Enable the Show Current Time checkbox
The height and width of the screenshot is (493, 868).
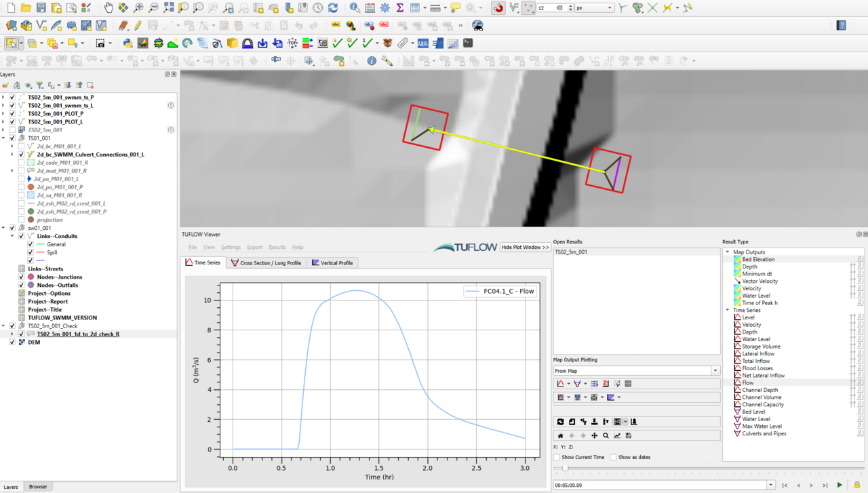(x=557, y=457)
